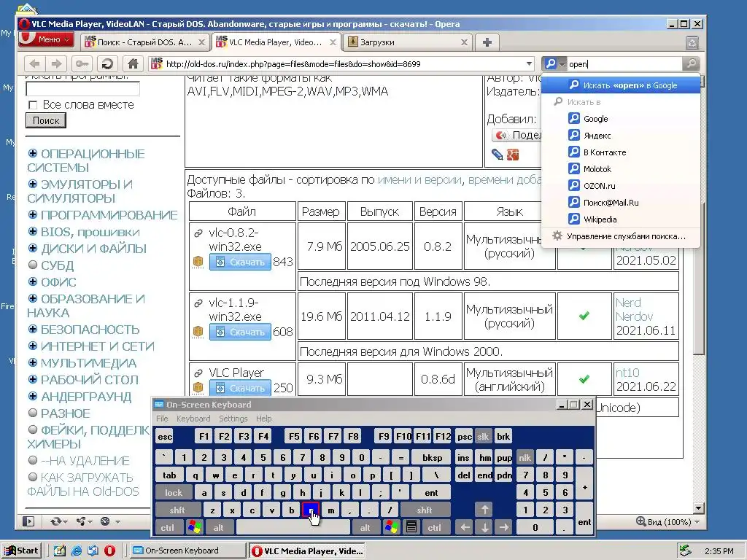
Task: Open File menu in On-Screen Keyboard
Action: tap(162, 419)
